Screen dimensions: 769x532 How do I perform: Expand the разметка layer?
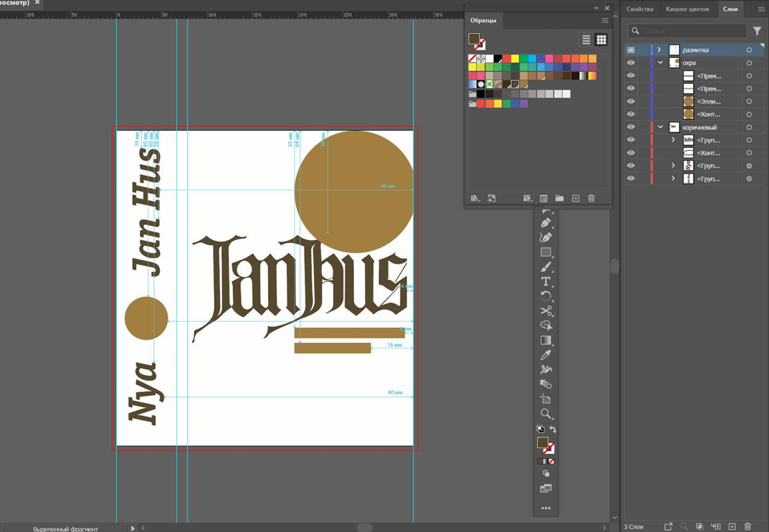coord(659,50)
